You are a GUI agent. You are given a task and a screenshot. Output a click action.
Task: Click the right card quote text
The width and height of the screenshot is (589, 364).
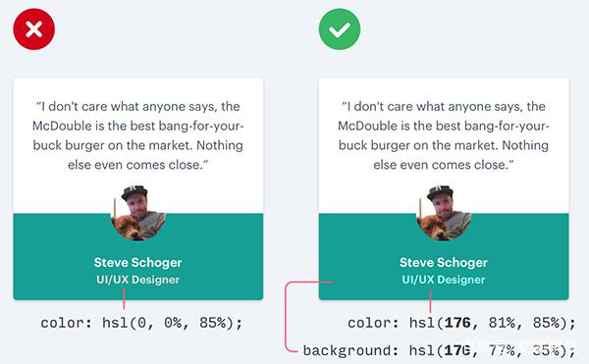click(x=444, y=135)
